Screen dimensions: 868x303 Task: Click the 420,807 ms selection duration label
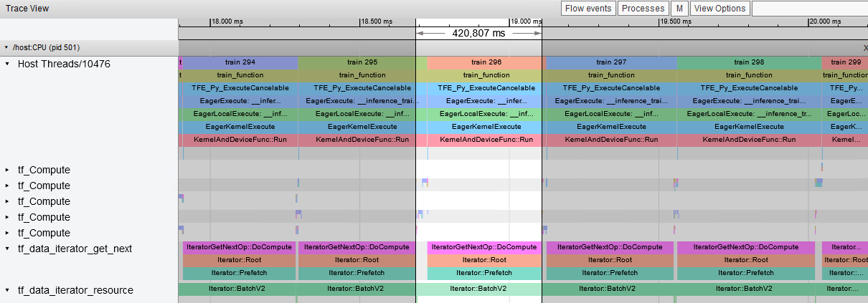478,33
